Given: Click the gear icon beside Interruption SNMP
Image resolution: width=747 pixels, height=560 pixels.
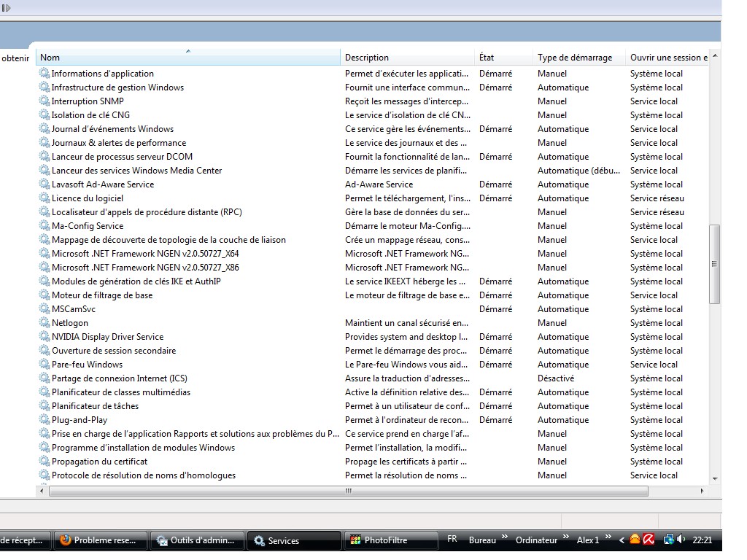Looking at the screenshot, I should [44, 101].
